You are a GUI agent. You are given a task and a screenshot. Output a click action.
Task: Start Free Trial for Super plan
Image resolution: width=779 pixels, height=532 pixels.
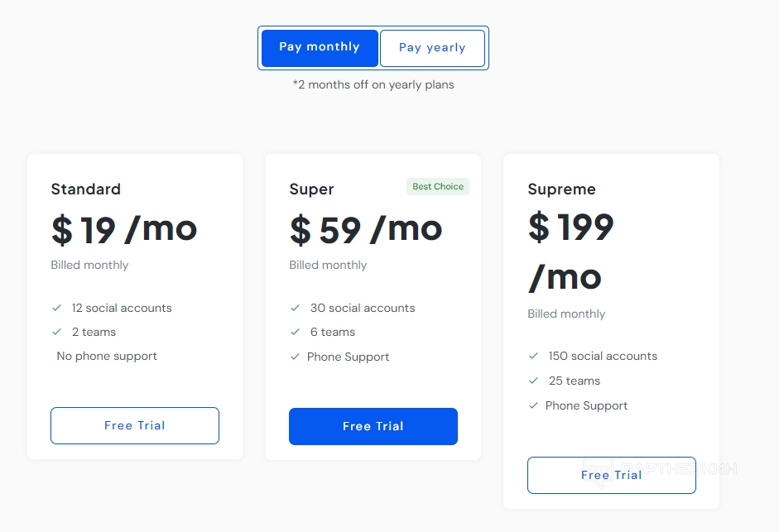click(373, 426)
